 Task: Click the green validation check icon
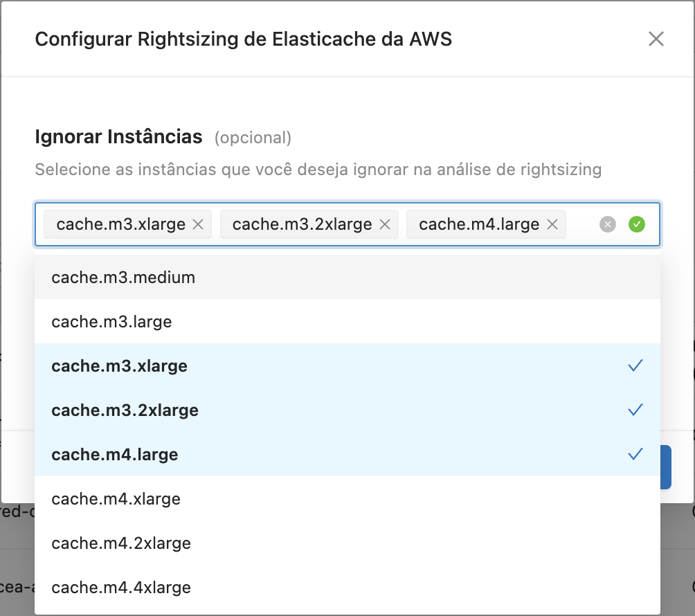pyautogui.click(x=637, y=224)
